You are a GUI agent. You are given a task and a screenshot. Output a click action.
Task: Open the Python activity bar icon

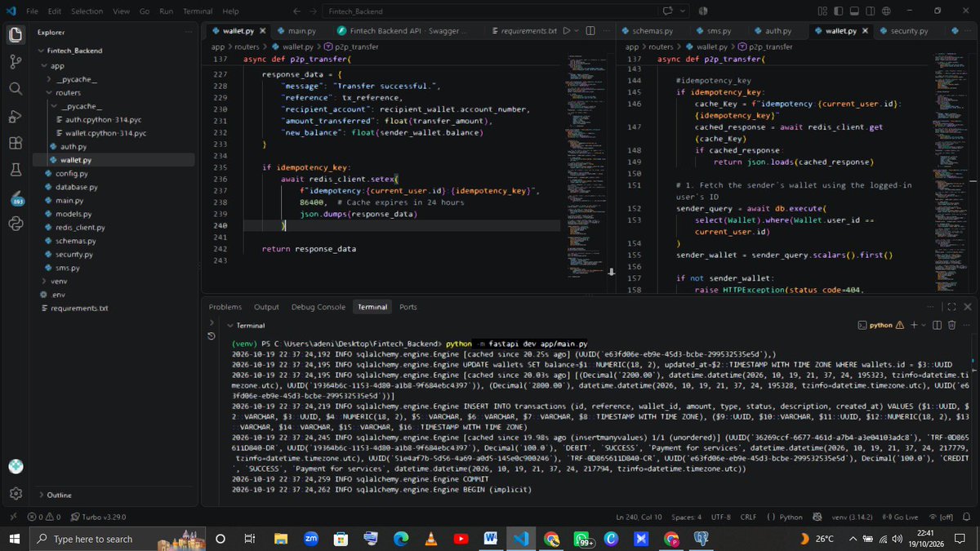click(15, 224)
